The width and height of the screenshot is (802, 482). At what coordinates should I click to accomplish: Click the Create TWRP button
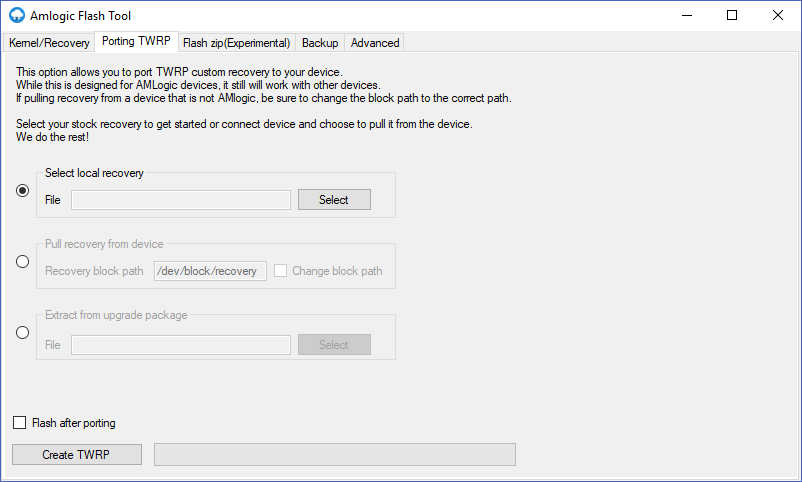77,454
